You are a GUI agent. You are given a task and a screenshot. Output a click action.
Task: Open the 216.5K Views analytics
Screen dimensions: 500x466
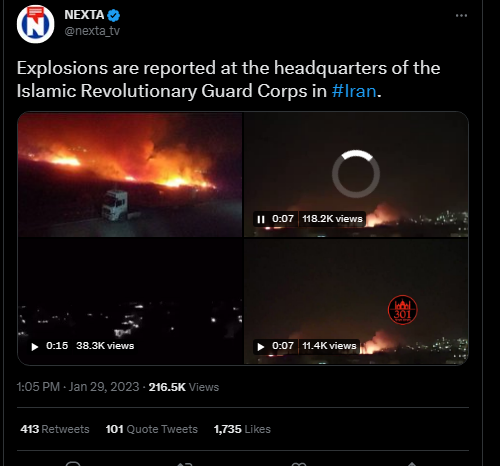(x=184, y=387)
